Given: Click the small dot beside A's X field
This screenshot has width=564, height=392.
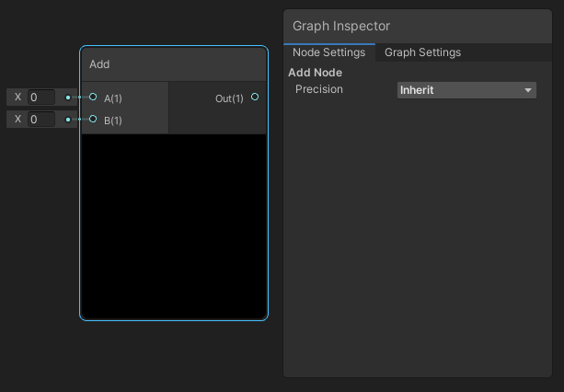Looking at the screenshot, I should (x=67, y=97).
